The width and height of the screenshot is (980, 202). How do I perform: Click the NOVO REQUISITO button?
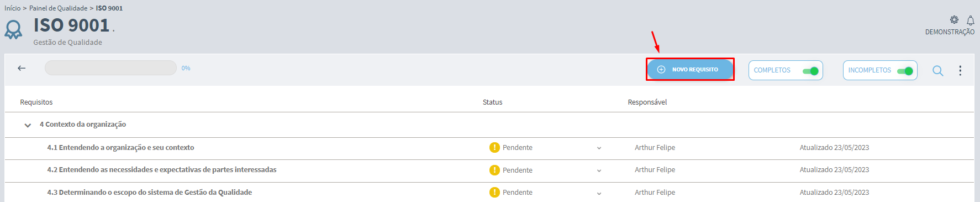click(x=690, y=70)
